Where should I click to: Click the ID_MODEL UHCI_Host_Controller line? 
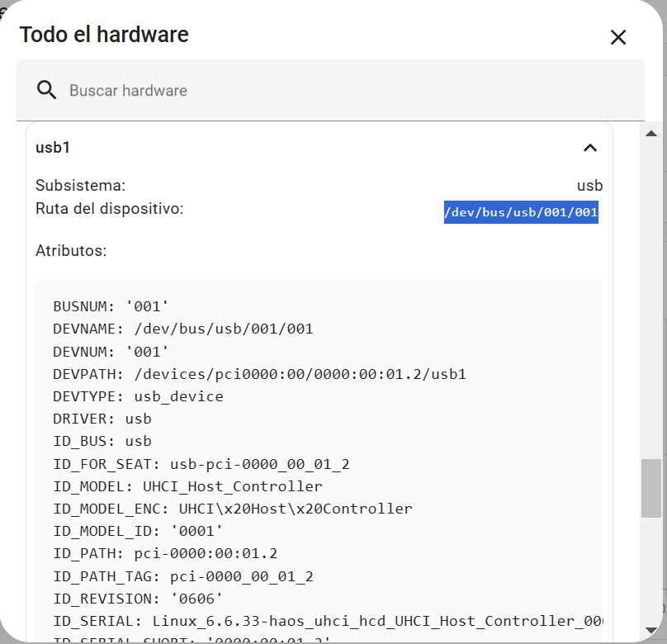[187, 486]
